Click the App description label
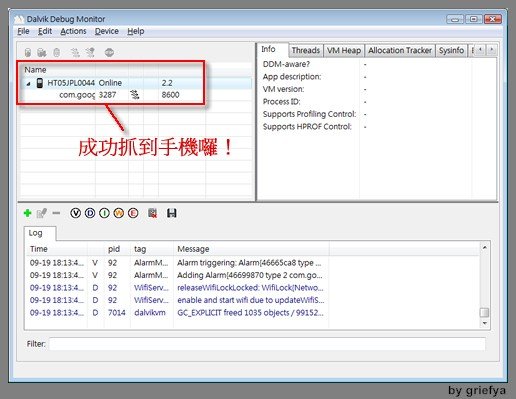The width and height of the screenshot is (516, 399). coord(292,77)
